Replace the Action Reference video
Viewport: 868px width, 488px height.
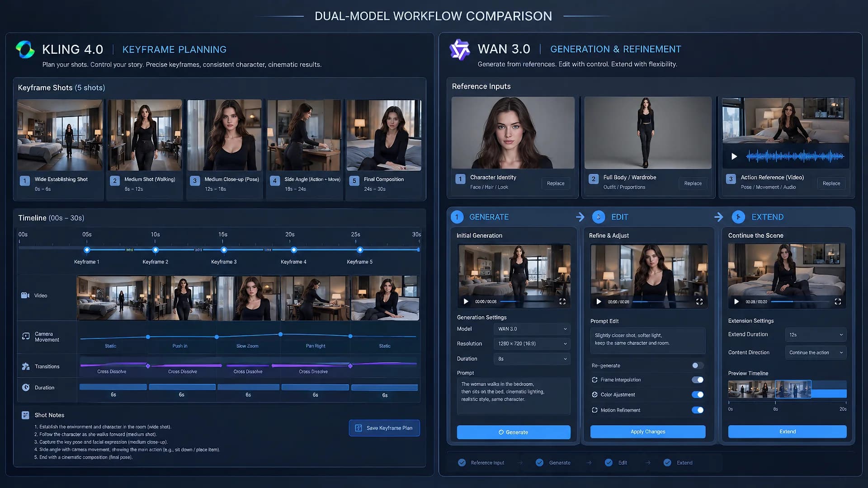tap(831, 183)
